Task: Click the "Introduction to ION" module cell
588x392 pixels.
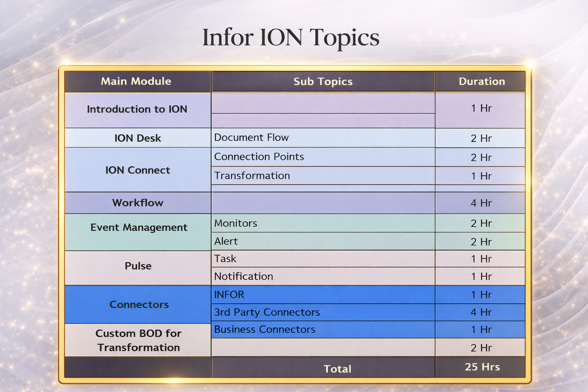Action: pyautogui.click(x=137, y=109)
